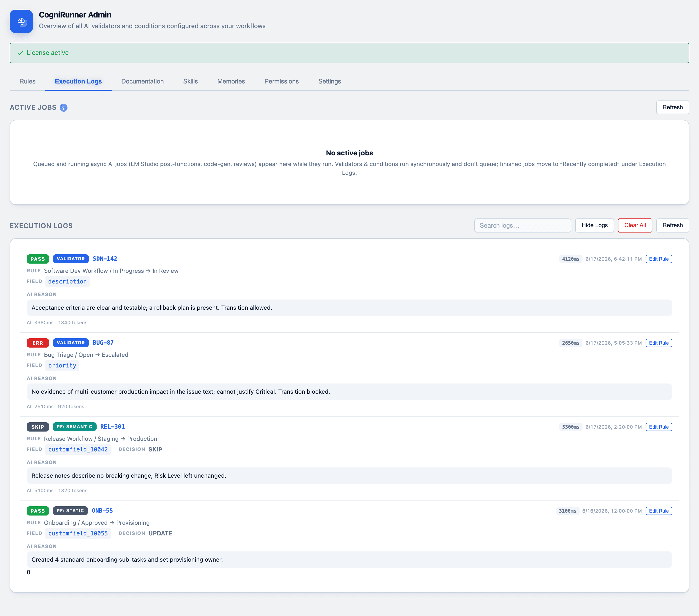Viewport: 699px width, 616px height.
Task: Open issue link BUG-87
Action: point(103,343)
